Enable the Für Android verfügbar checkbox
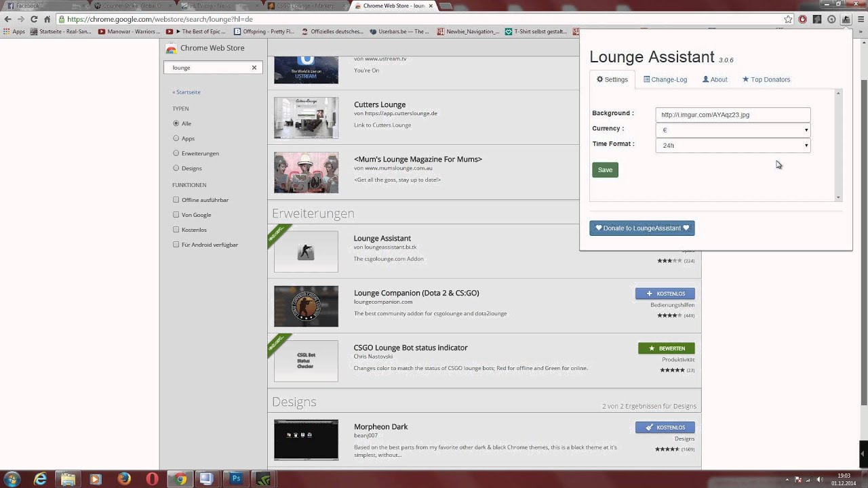 click(x=176, y=245)
